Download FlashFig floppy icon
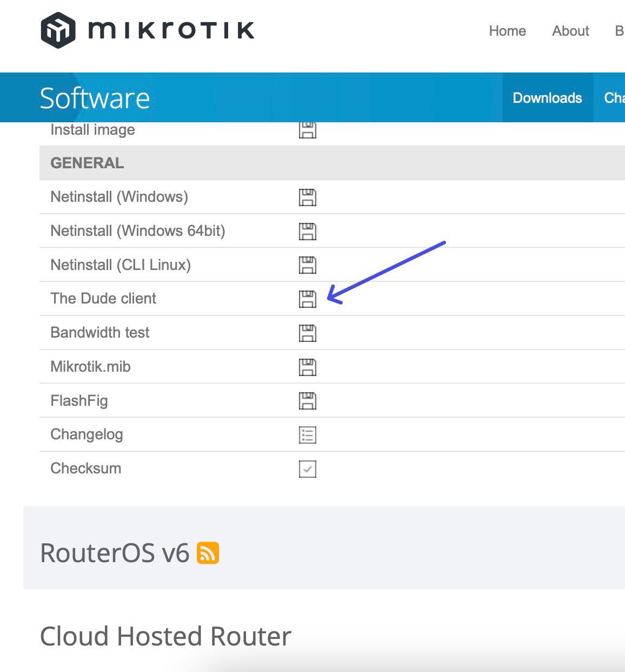This screenshot has width=625, height=672. point(308,401)
